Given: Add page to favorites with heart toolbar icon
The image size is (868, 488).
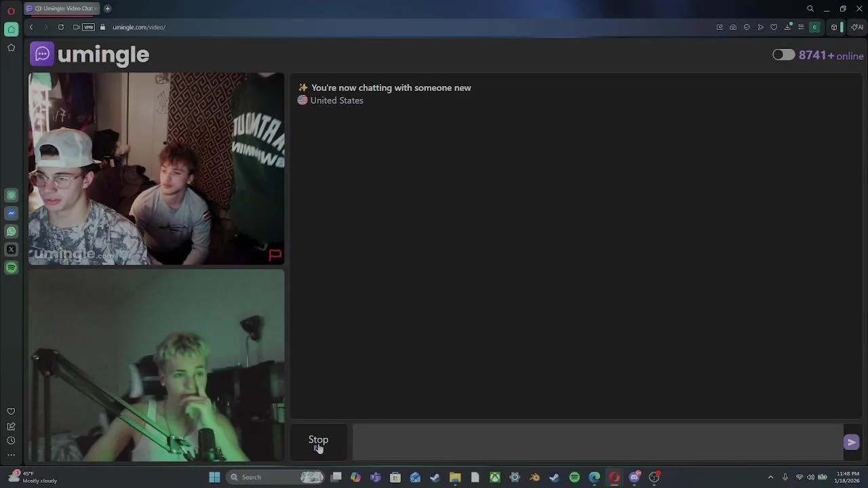Looking at the screenshot, I should pyautogui.click(x=774, y=27).
